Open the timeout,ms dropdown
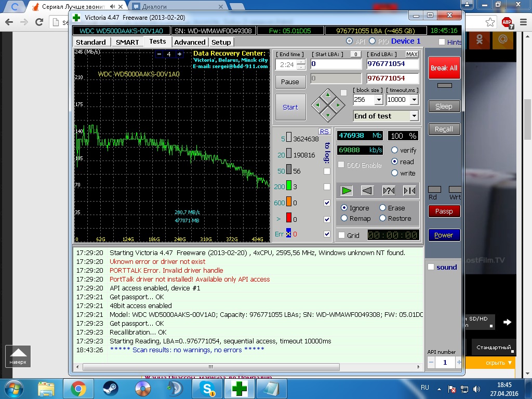Viewport: 532px width, 399px height. pos(414,100)
